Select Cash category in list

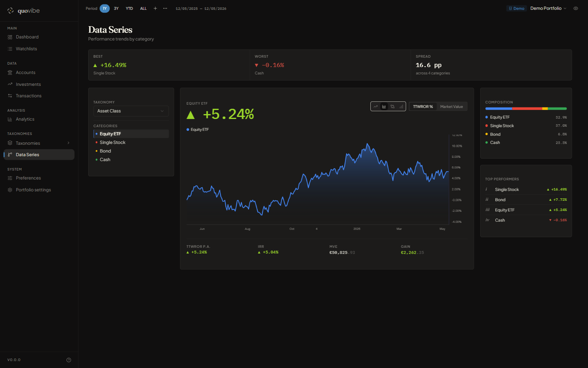tap(131, 159)
